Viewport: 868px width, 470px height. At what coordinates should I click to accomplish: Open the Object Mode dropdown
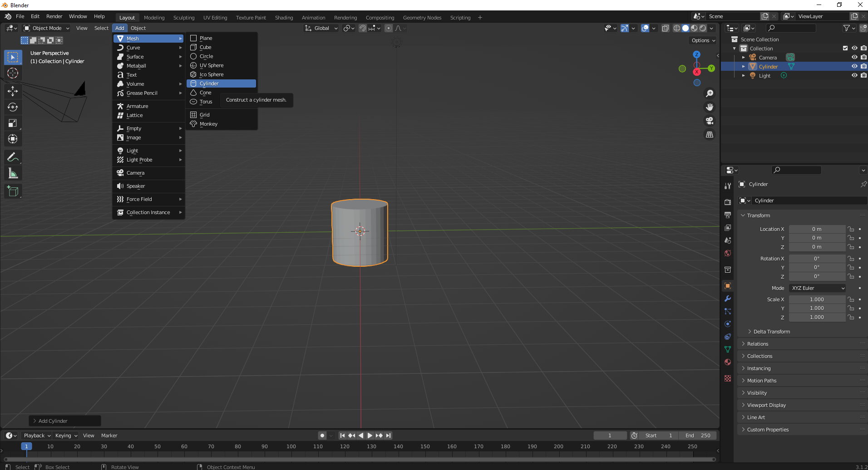[47, 28]
